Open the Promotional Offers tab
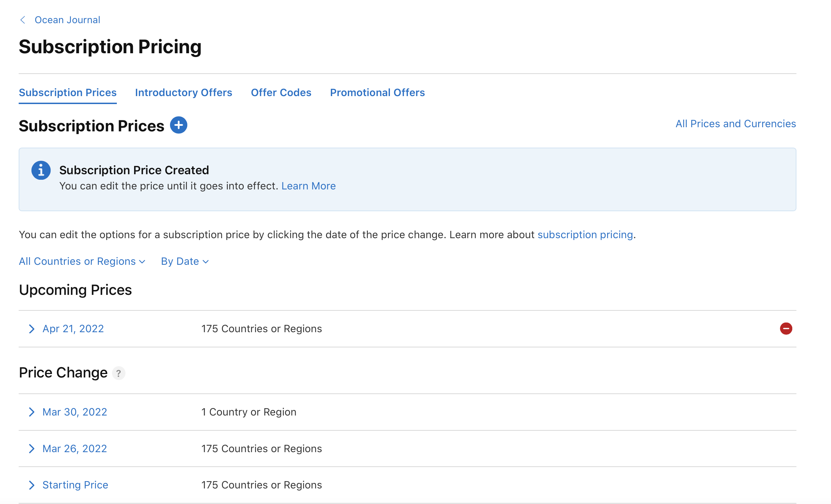The width and height of the screenshot is (831, 504). [377, 93]
